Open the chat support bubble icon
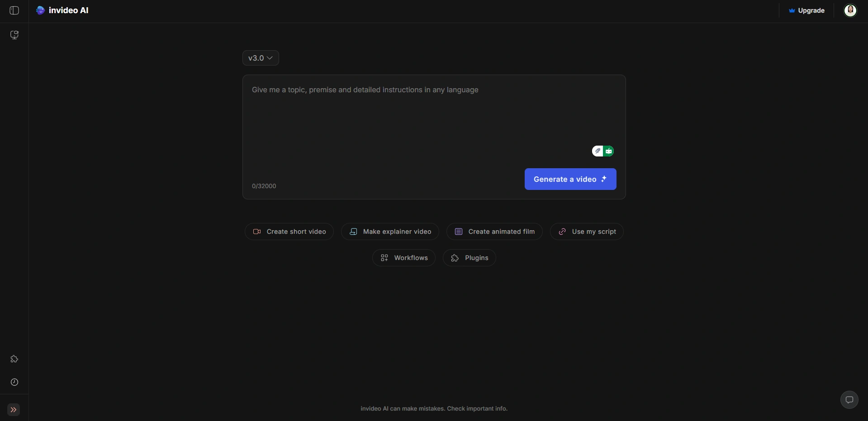The image size is (868, 421). (x=849, y=400)
